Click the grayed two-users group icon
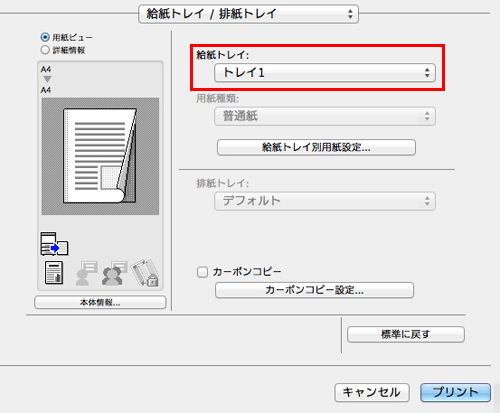 point(114,273)
